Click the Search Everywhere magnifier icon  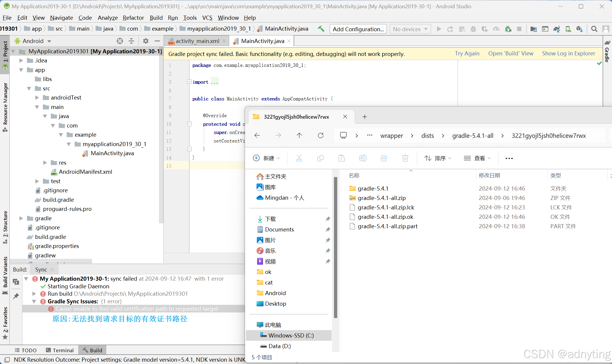pyautogui.click(x=594, y=29)
